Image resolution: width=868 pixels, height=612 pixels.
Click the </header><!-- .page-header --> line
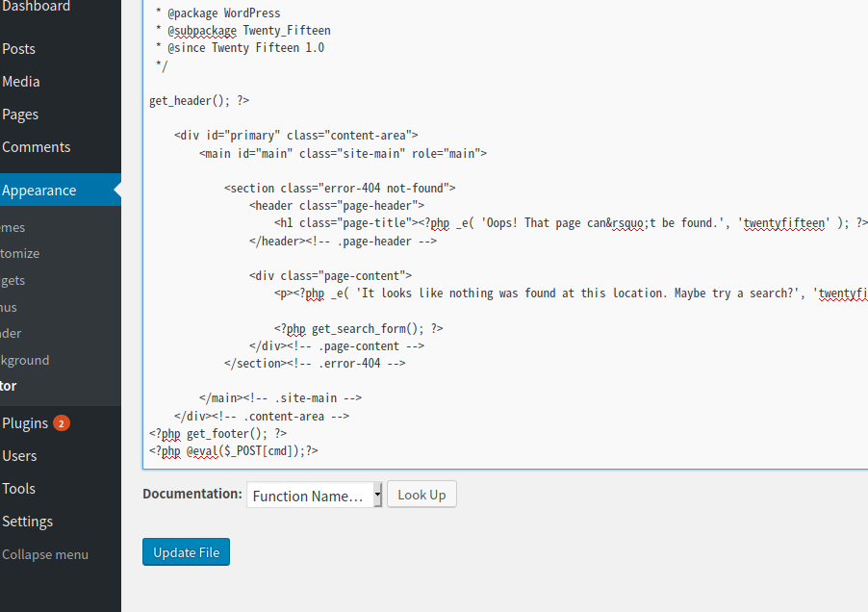(x=343, y=242)
